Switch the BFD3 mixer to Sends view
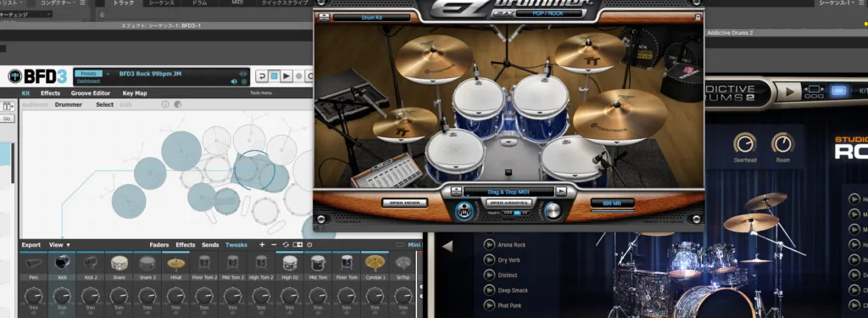The width and height of the screenshot is (868, 318). click(x=210, y=245)
